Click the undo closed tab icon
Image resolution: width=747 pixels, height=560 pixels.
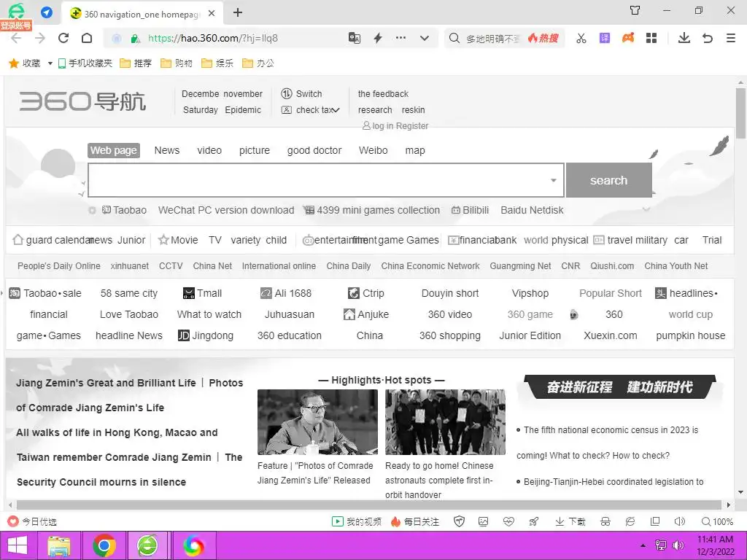pyautogui.click(x=708, y=38)
